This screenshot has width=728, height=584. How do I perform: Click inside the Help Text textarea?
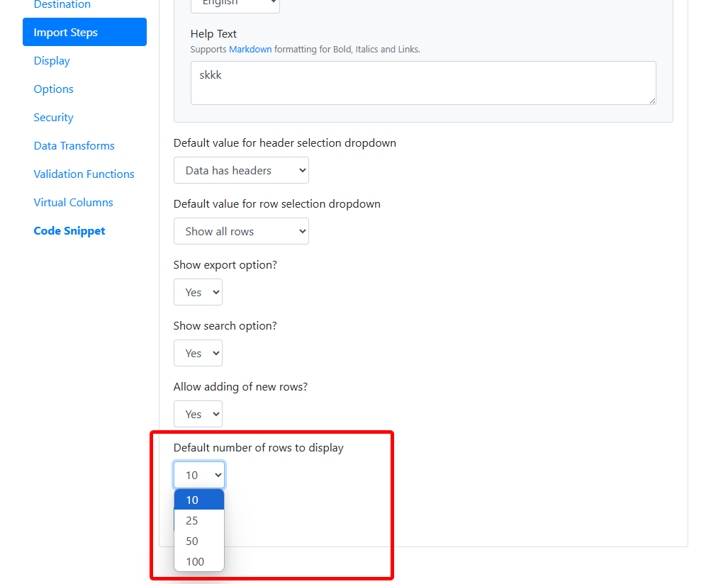[x=423, y=83]
